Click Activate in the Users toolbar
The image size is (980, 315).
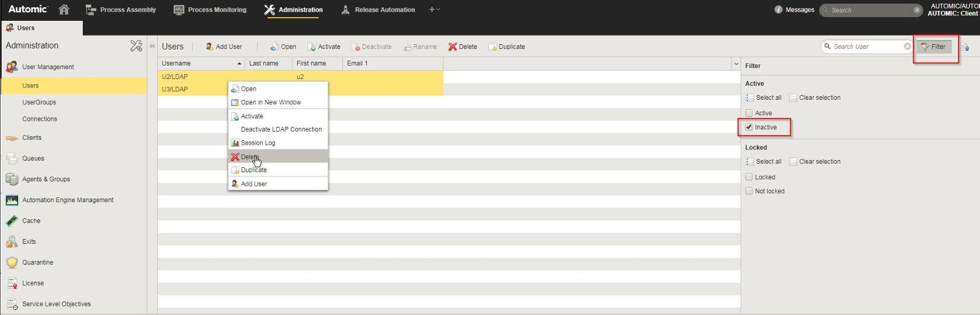(324, 47)
